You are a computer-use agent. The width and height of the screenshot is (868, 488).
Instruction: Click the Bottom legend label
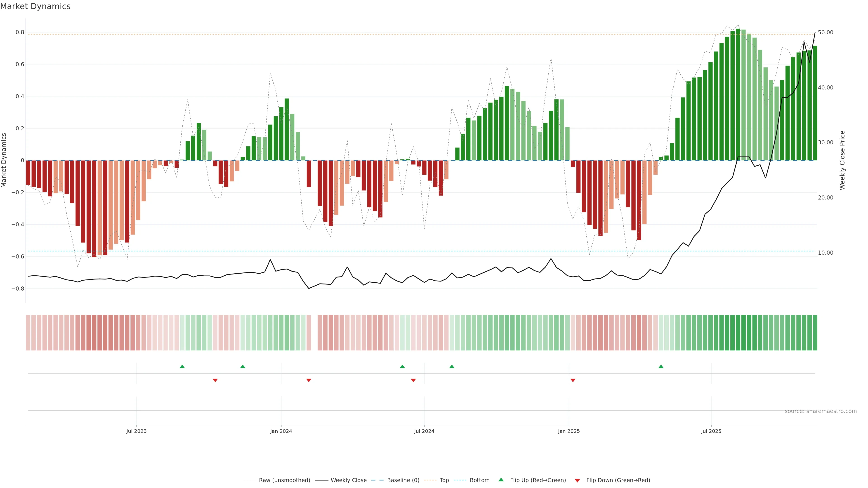(479, 480)
